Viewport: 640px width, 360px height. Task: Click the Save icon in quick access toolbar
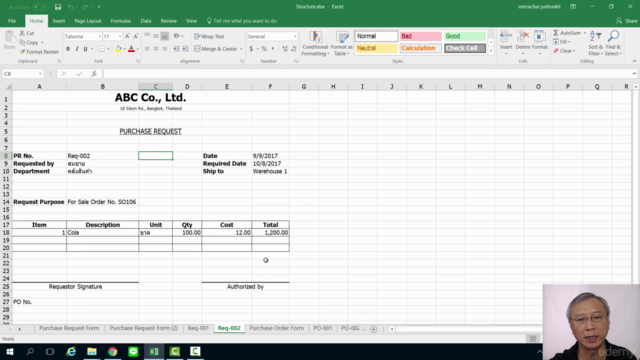[x=58, y=7]
